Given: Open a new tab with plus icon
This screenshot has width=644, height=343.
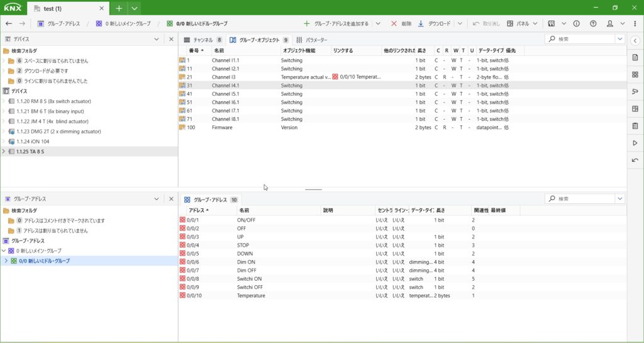Looking at the screenshot, I should coord(119,8).
